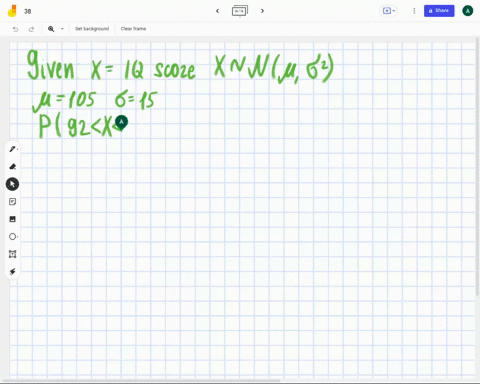Select the Eraser tool

pos(13,167)
